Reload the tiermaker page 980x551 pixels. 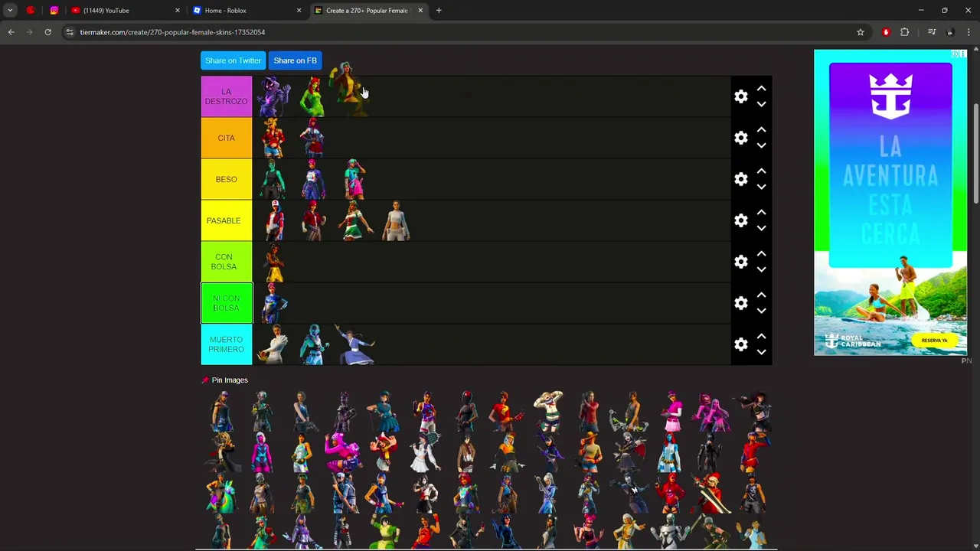(47, 32)
